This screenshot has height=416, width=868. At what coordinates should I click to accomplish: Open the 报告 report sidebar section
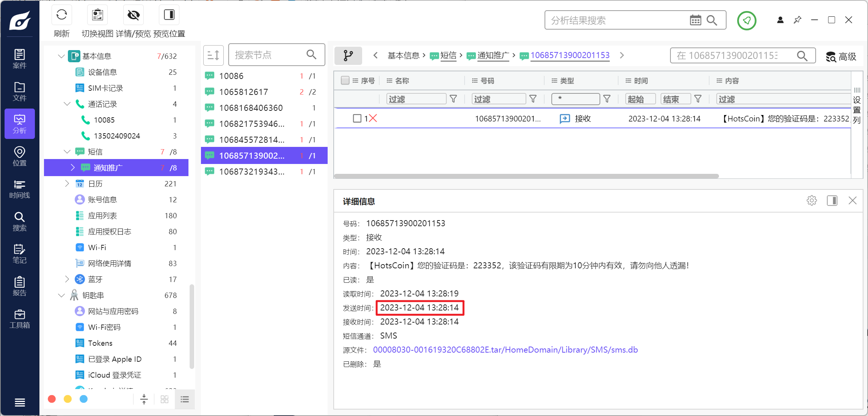coord(20,287)
